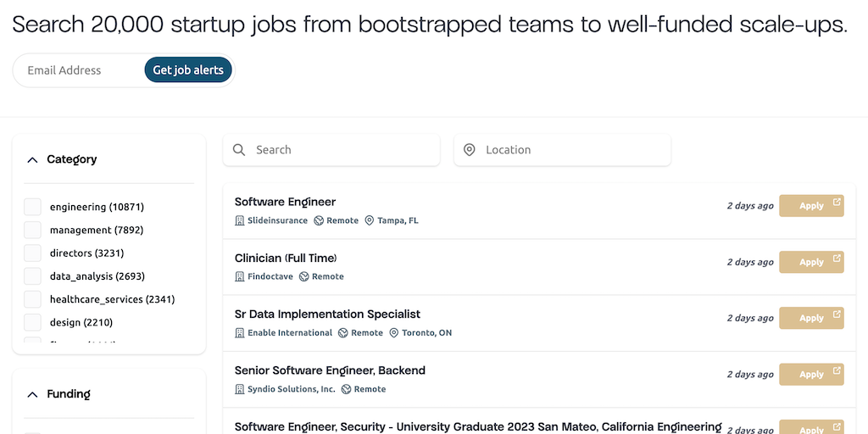
Task: Click the map pin icon beside Tampa, FL
Action: 370,220
